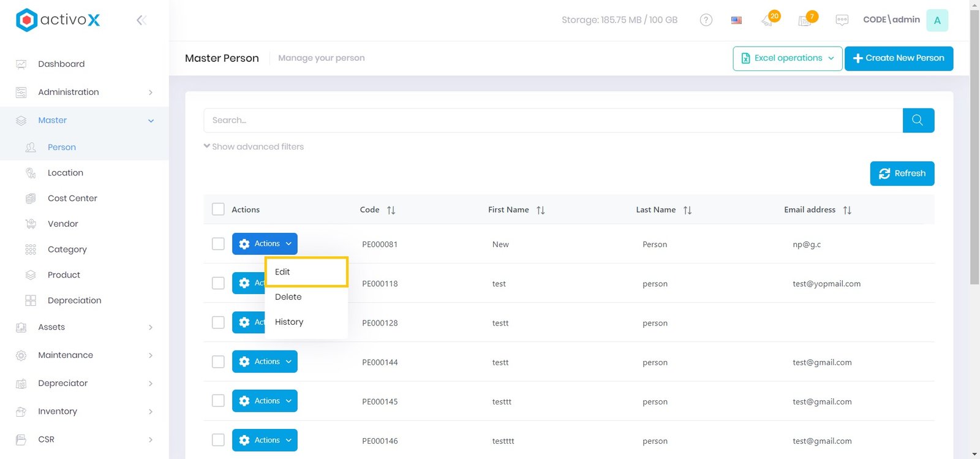Image resolution: width=980 pixels, height=459 pixels.
Task: Open the chat messages icon
Action: click(842, 20)
